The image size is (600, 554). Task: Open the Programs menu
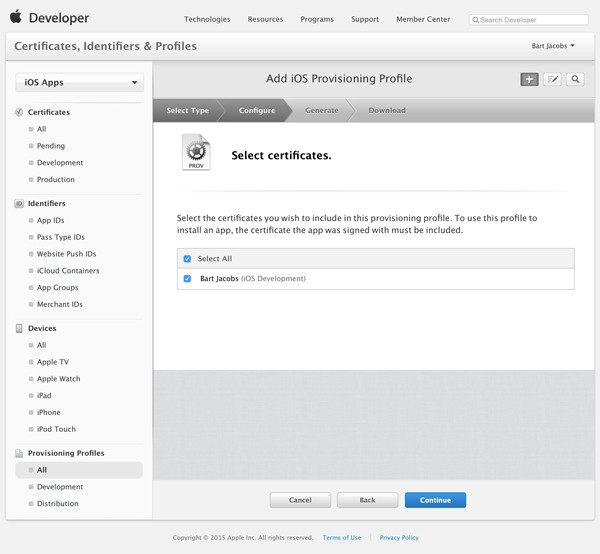tap(317, 19)
